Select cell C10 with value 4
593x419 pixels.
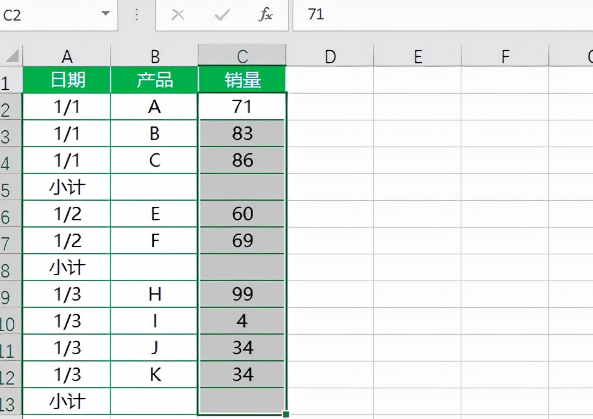pos(242,321)
